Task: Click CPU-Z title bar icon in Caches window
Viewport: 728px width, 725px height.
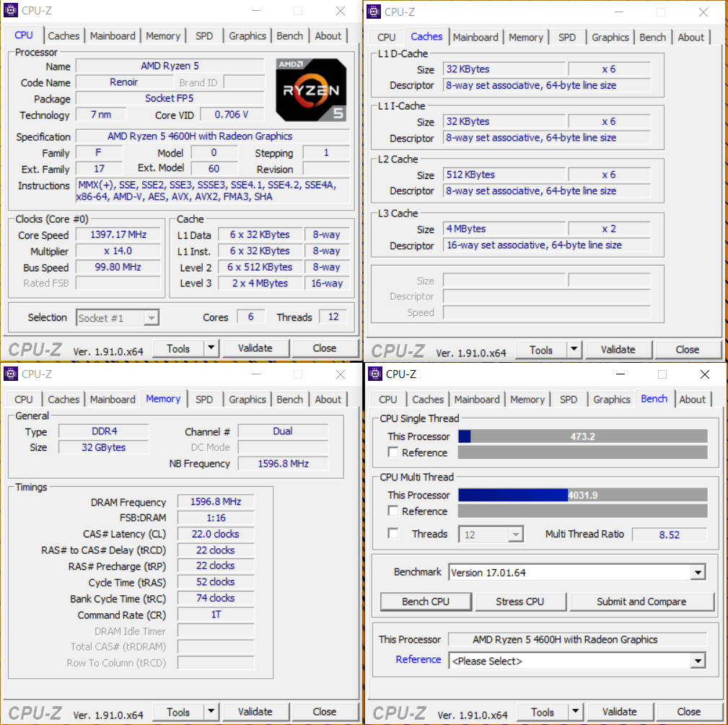Action: pos(373,12)
